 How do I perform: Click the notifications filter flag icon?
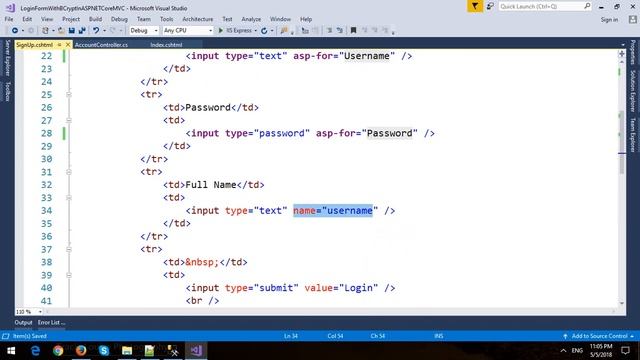pyautogui.click(x=475, y=6)
